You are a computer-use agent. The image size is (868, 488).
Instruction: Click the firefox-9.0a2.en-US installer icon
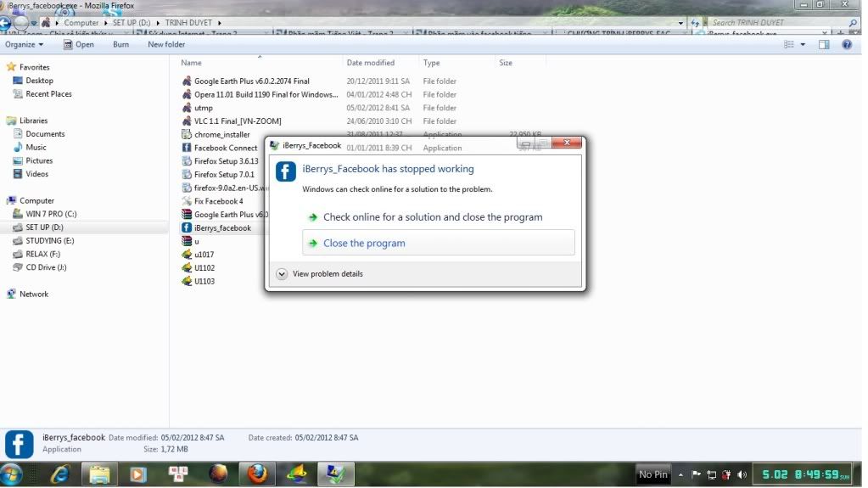pos(187,188)
